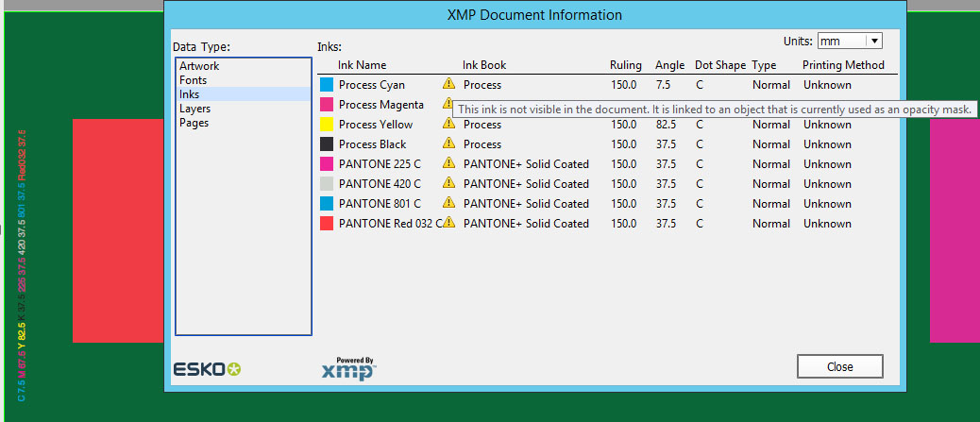Select the PANTONE 420 C ink name
Screen dimensions: 980x422
click(x=380, y=184)
